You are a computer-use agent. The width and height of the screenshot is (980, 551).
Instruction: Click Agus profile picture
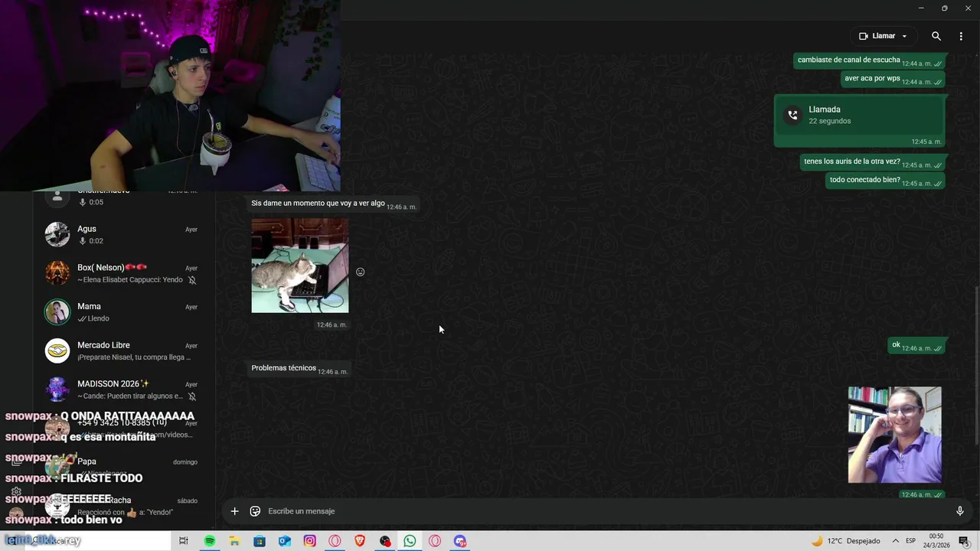click(x=57, y=234)
